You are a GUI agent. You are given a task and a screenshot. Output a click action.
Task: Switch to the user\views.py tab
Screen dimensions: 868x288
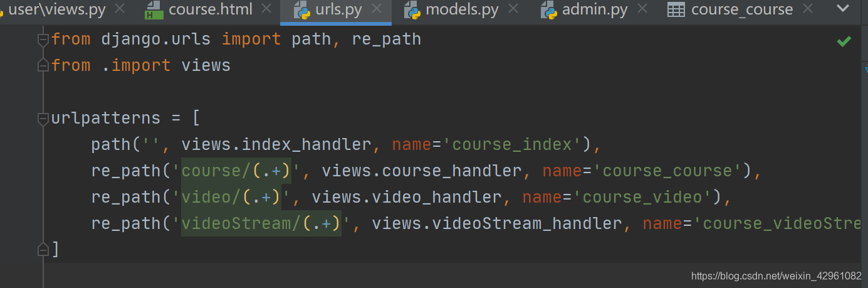click(56, 9)
